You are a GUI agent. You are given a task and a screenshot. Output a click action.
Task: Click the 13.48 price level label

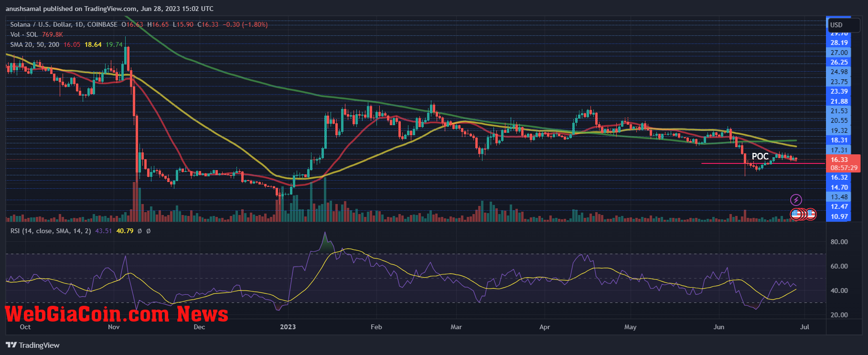coord(839,197)
